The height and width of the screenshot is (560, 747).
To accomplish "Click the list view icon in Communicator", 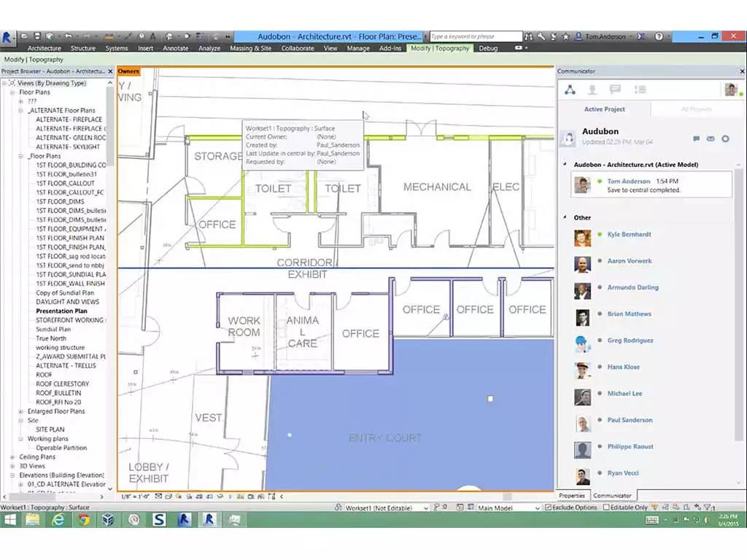I will (x=640, y=90).
